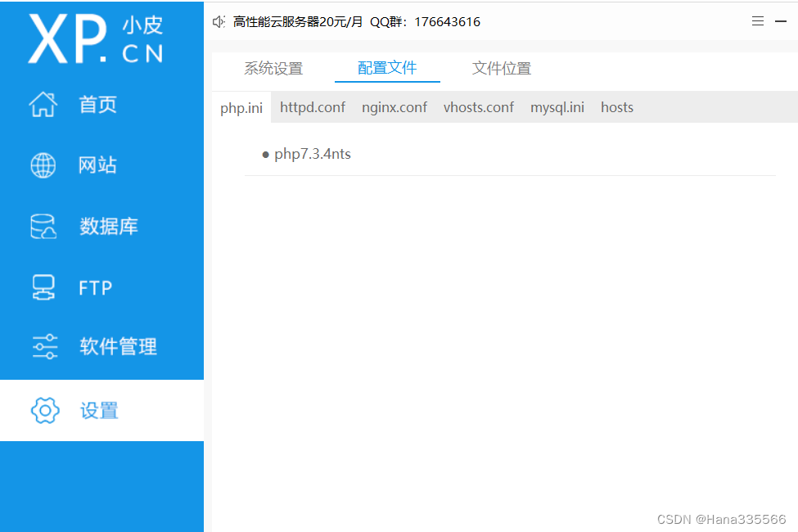Click the cloud server announcement text
Image resolution: width=798 pixels, height=532 pixels.
coord(356,21)
